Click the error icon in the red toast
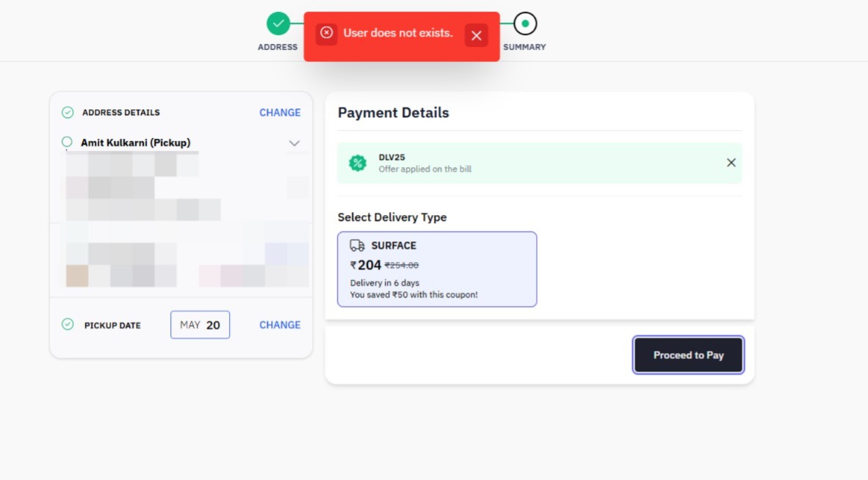Viewport: 868px width, 480px height. [x=327, y=33]
